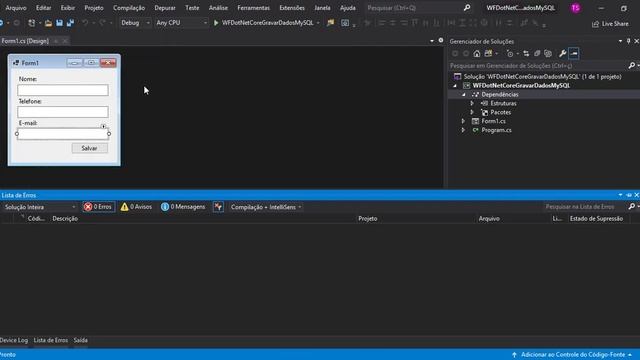Click the Form1 title bar icon
This screenshot has width=640, height=360.
[16, 63]
